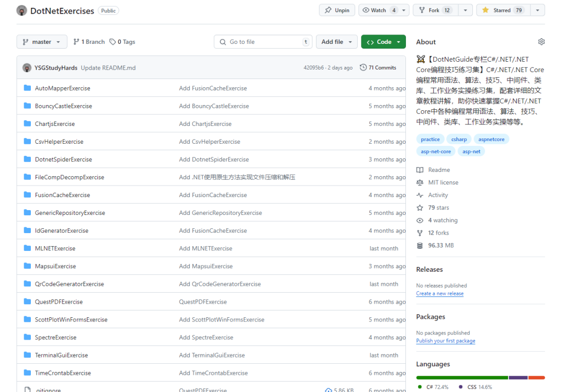Expand the Fork options dropdown arrow

(465, 10)
